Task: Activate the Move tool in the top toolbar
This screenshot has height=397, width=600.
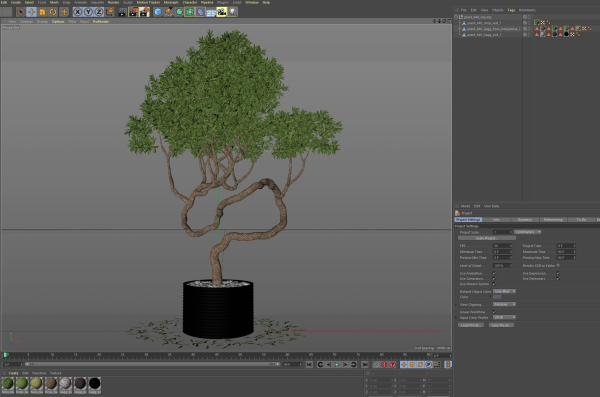Action: click(x=31, y=12)
